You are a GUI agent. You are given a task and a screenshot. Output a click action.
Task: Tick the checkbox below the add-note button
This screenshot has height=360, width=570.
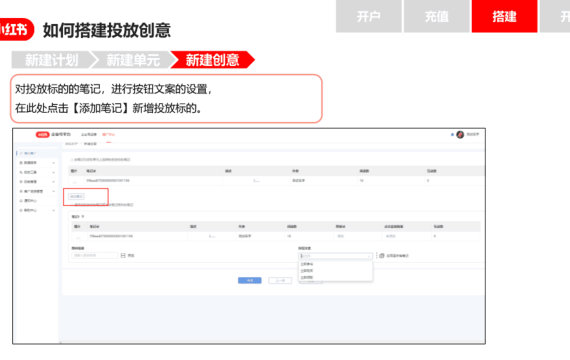72,205
